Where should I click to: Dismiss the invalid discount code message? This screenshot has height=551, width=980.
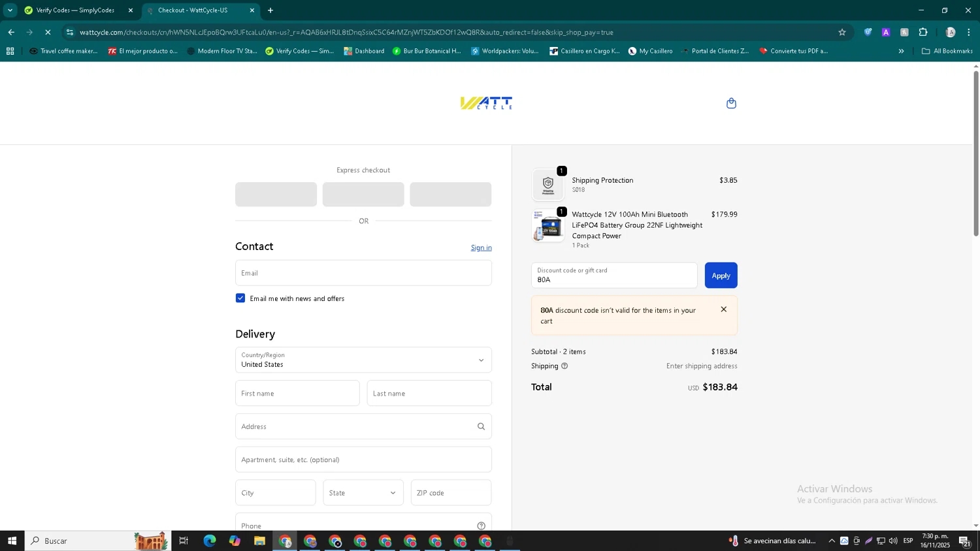[x=723, y=309]
